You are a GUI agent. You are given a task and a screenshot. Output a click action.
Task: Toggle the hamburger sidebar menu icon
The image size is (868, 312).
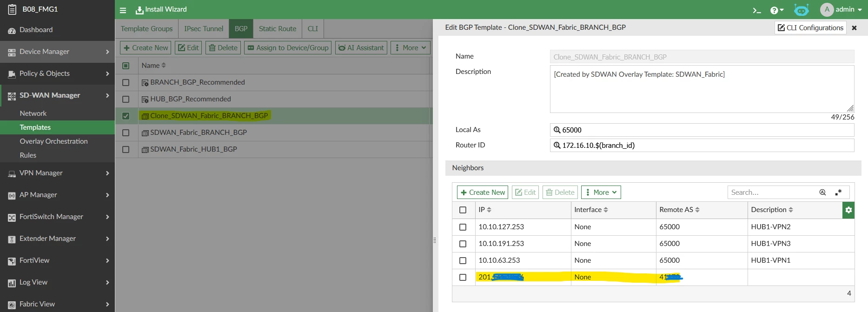coord(123,10)
